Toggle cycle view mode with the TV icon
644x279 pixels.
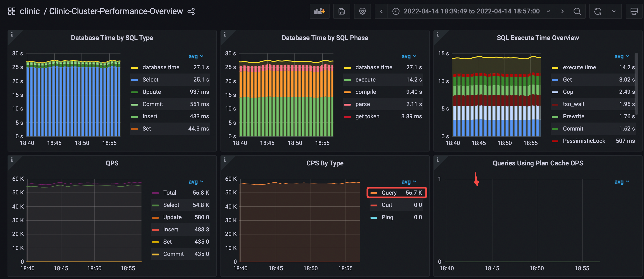tap(634, 11)
